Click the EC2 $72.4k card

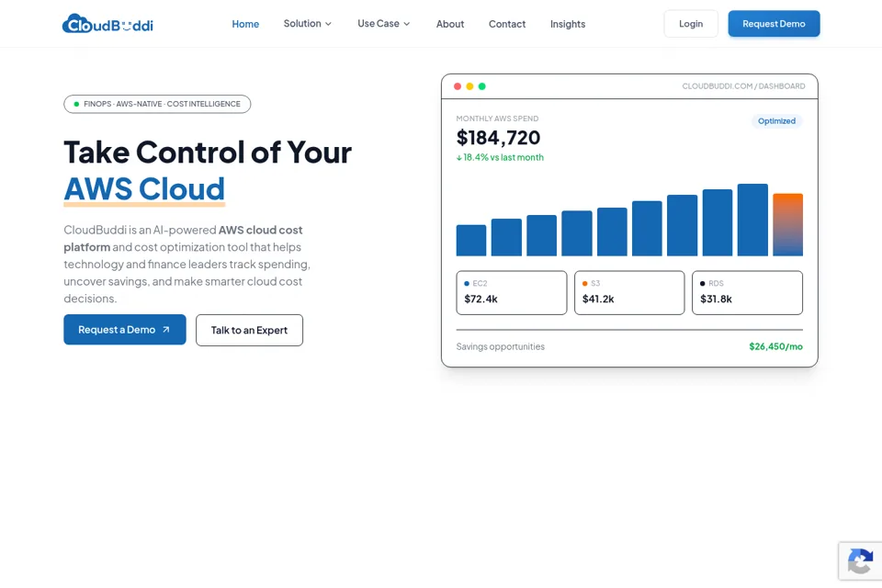tap(512, 292)
